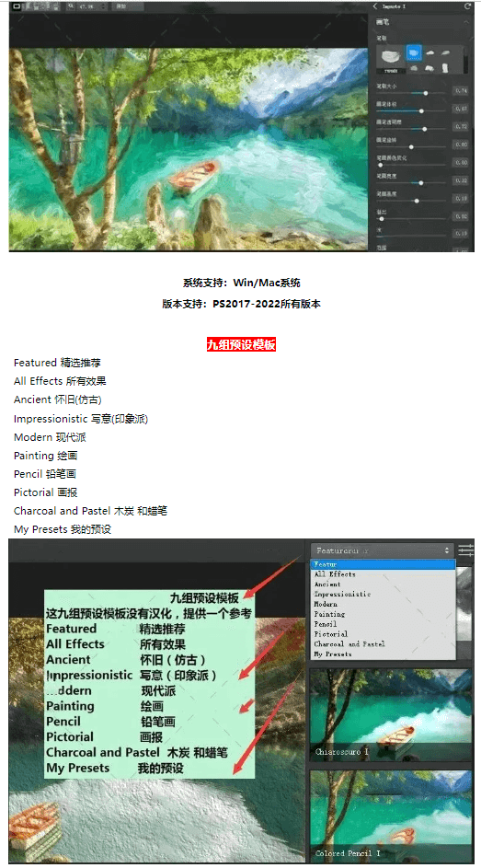Click the brush size slider handle
The image size is (481, 868).
pyautogui.click(x=425, y=93)
